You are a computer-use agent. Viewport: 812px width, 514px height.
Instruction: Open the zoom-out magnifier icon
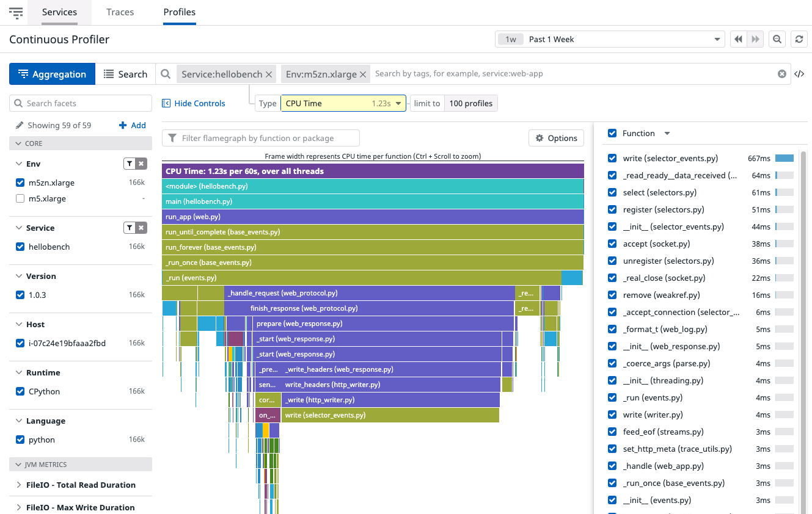pyautogui.click(x=777, y=38)
